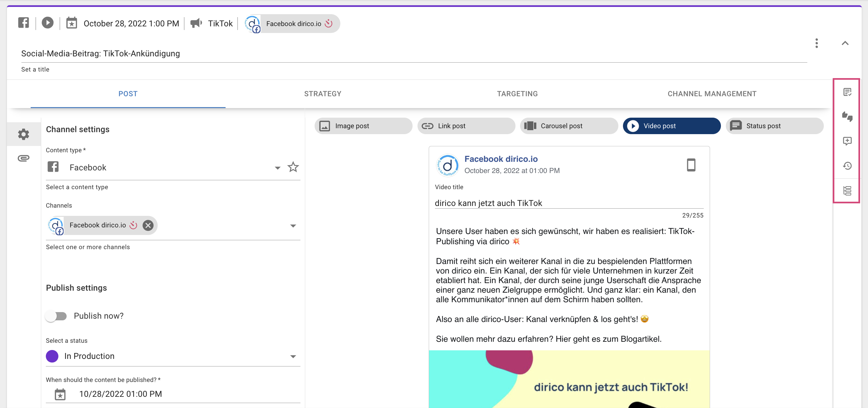This screenshot has height=408, width=868.
Task: Change status via the In Production dropdown
Action: (x=293, y=356)
